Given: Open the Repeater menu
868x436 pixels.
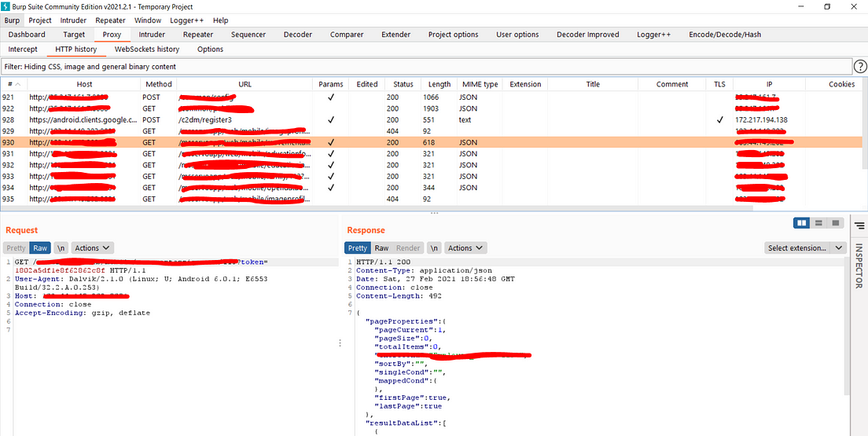Looking at the screenshot, I should coord(110,20).
